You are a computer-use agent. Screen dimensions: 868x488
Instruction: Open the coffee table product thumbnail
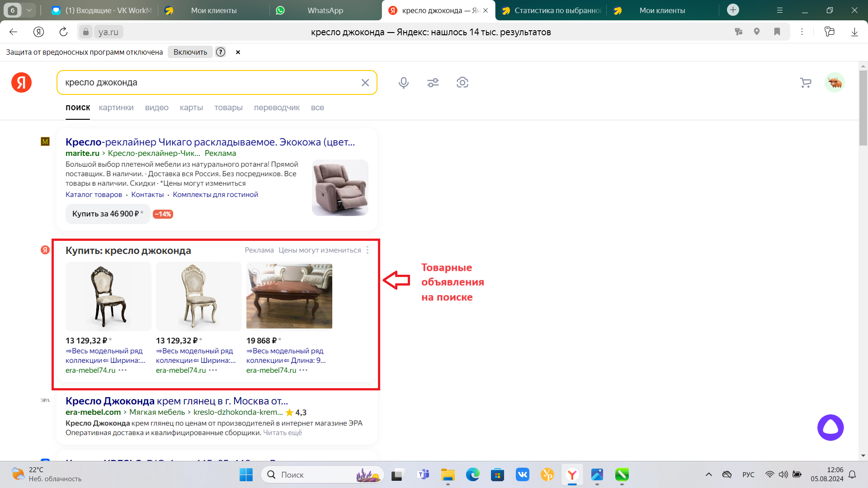tap(289, 296)
